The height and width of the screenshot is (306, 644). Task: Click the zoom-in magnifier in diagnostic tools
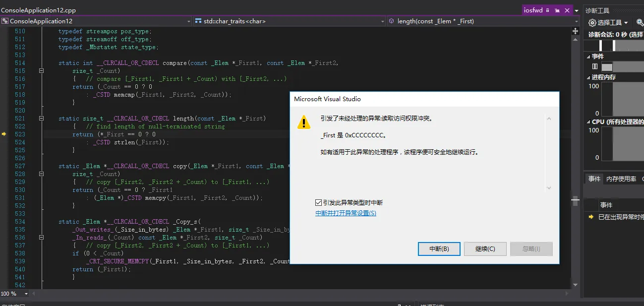tap(640, 23)
